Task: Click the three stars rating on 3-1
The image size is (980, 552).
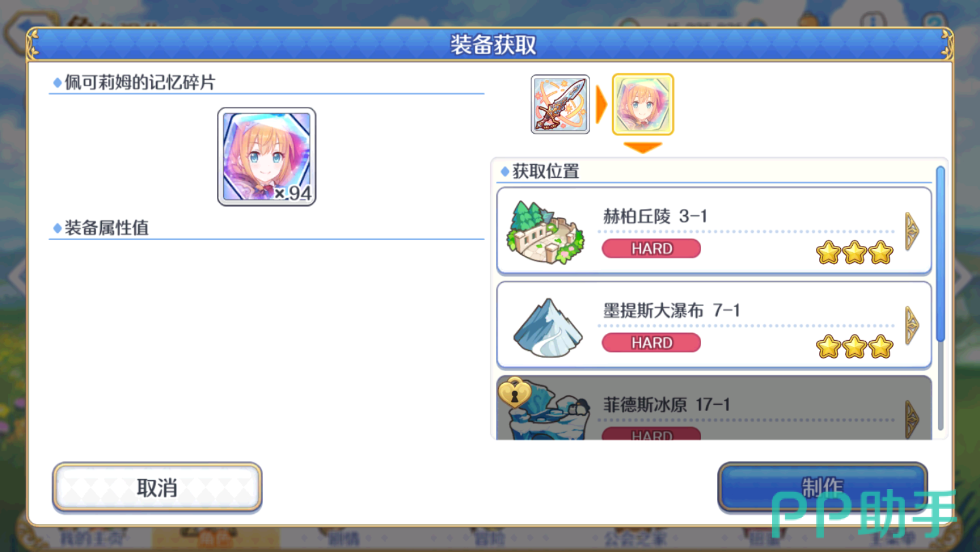Action: [x=855, y=253]
